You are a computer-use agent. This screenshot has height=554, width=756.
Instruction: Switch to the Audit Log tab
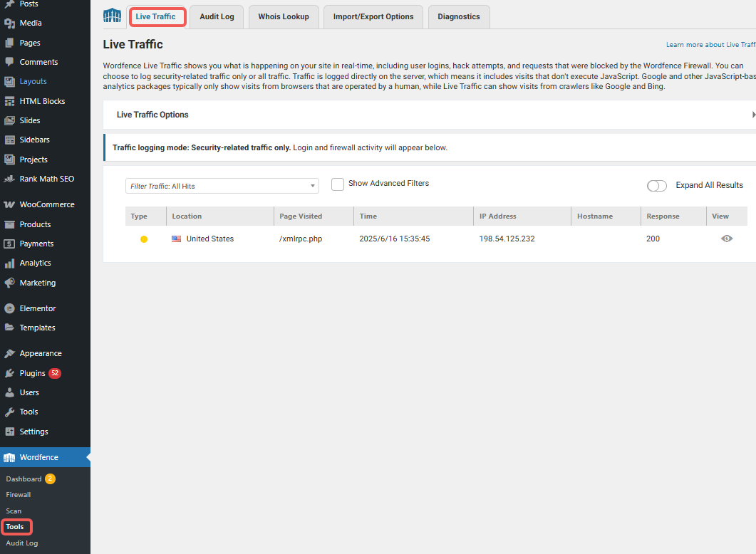pos(216,16)
